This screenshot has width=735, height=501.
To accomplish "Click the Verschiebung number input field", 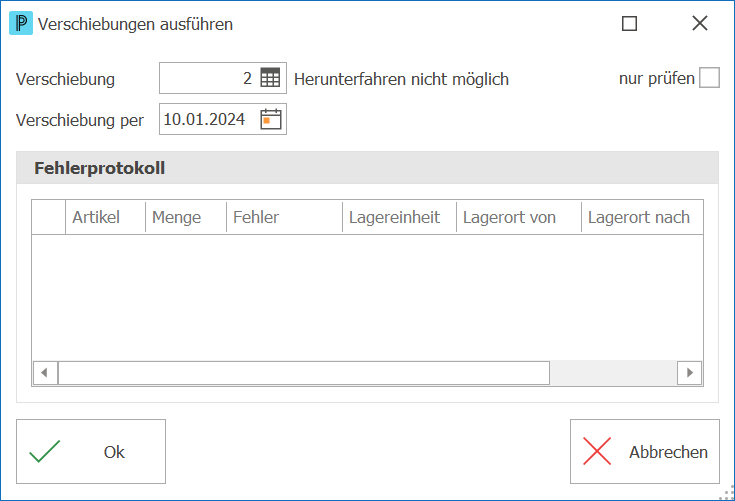I will tap(223, 78).
